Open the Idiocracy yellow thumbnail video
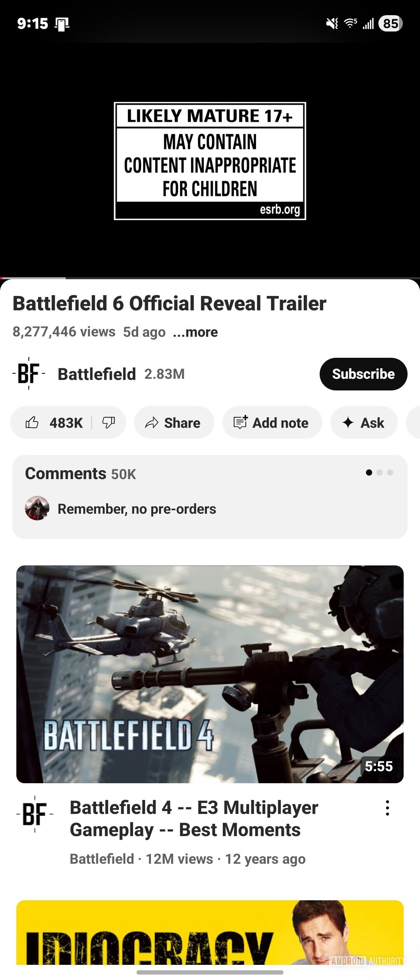 [210, 932]
